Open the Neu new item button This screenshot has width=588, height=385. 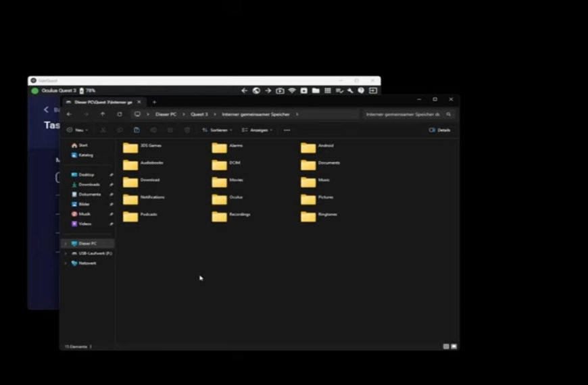coord(77,130)
